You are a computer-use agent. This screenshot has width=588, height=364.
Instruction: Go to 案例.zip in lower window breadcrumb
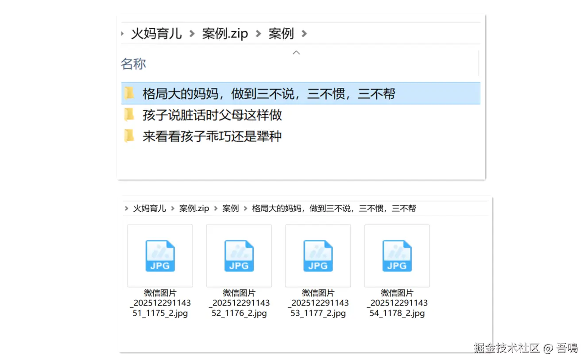click(194, 208)
